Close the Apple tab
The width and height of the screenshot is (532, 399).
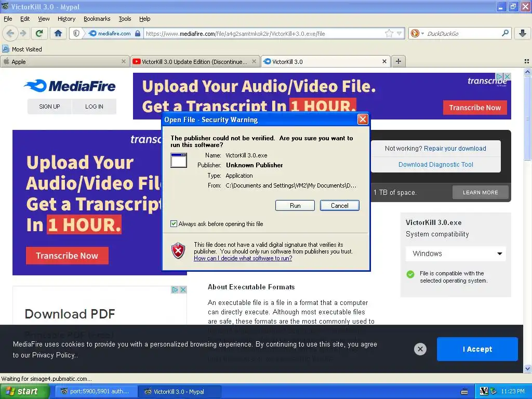click(124, 61)
